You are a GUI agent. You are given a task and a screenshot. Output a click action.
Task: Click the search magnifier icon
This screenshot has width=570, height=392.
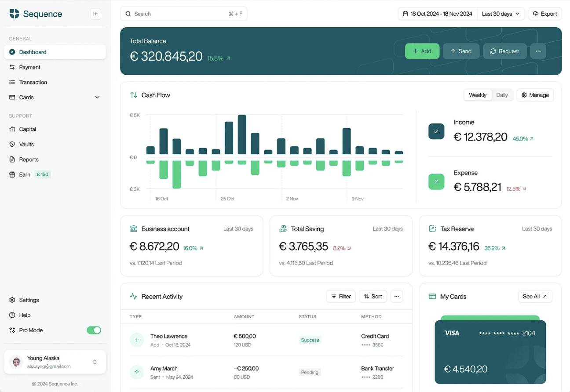click(x=128, y=14)
